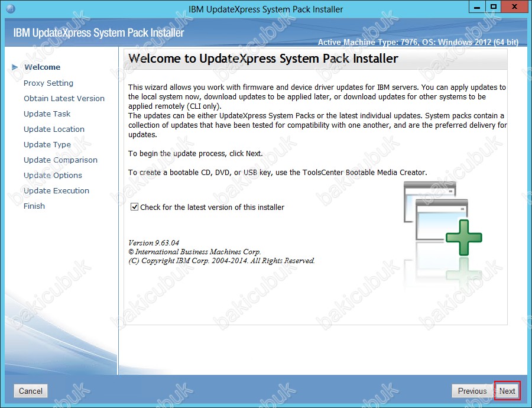
Task: Minimize the installer window
Action: [477, 8]
